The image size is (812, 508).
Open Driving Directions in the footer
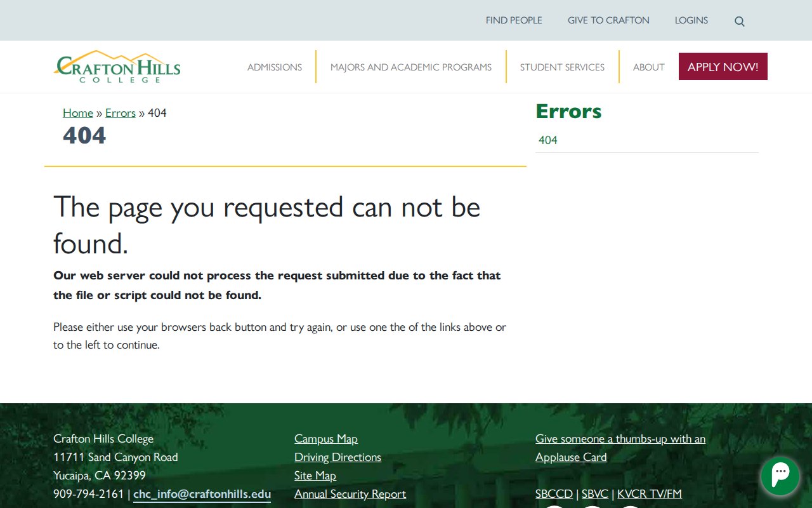click(x=337, y=457)
